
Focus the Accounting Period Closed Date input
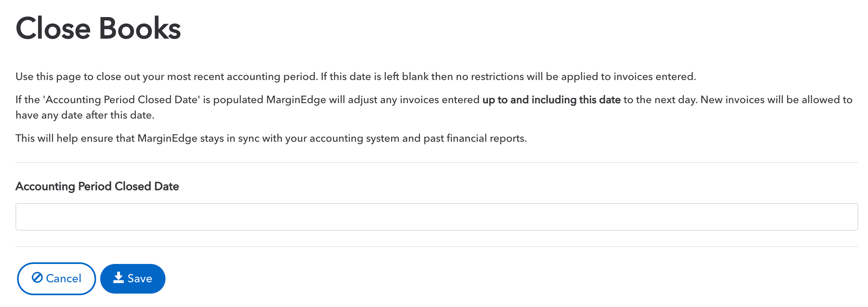[436, 217]
